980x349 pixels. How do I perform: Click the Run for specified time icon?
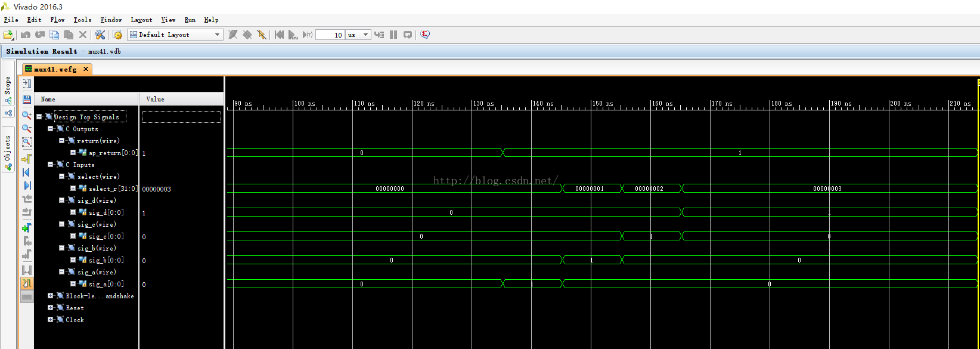(x=308, y=35)
